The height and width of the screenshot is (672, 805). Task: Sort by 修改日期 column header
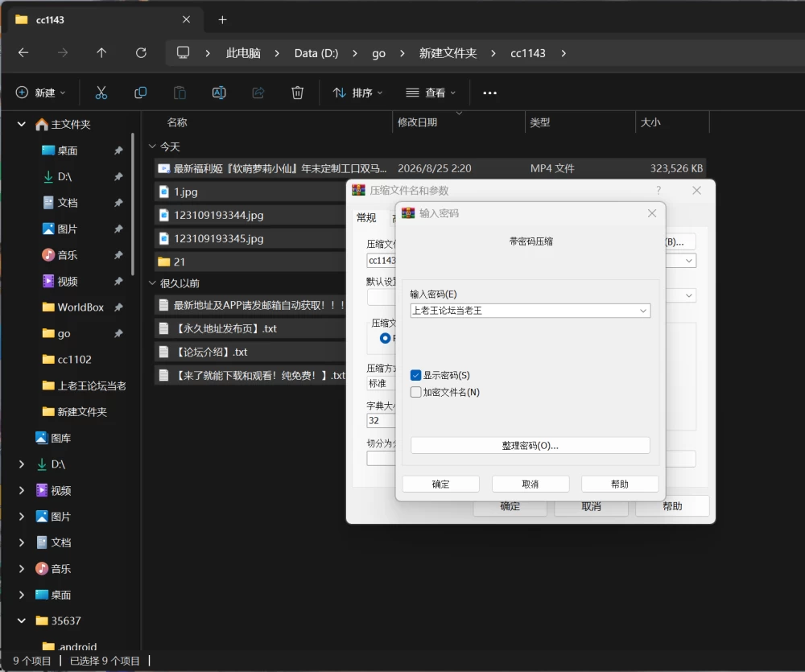(417, 122)
